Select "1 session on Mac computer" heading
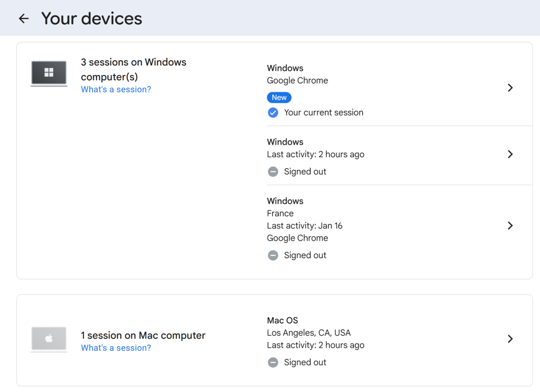Image resolution: width=540 pixels, height=392 pixels. (143, 336)
